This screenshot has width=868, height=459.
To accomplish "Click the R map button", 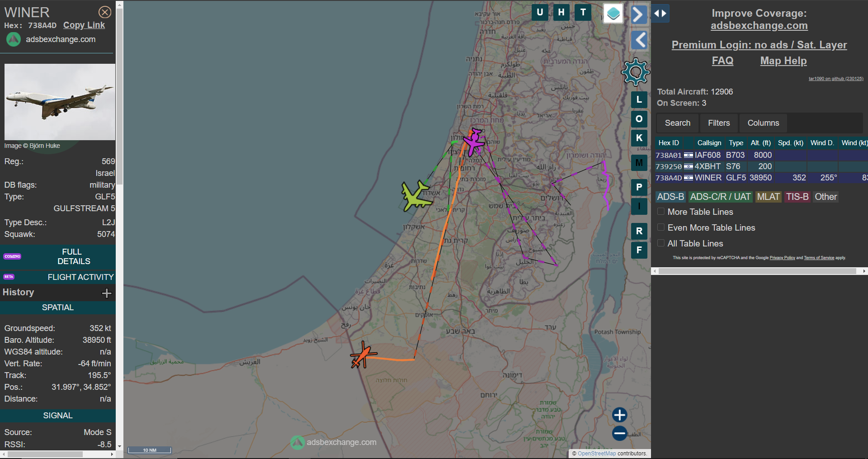I will pyautogui.click(x=639, y=231).
